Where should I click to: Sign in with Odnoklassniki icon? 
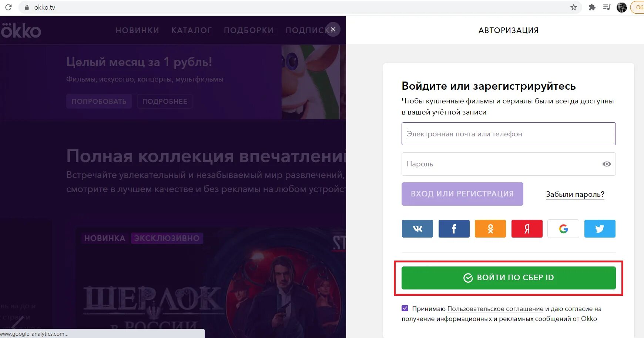pyautogui.click(x=490, y=229)
